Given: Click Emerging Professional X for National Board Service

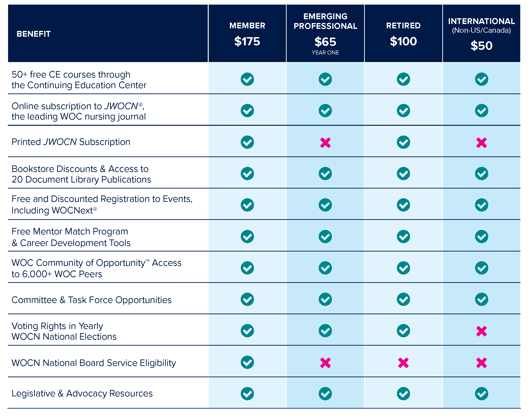Looking at the screenshot, I should point(325,363).
